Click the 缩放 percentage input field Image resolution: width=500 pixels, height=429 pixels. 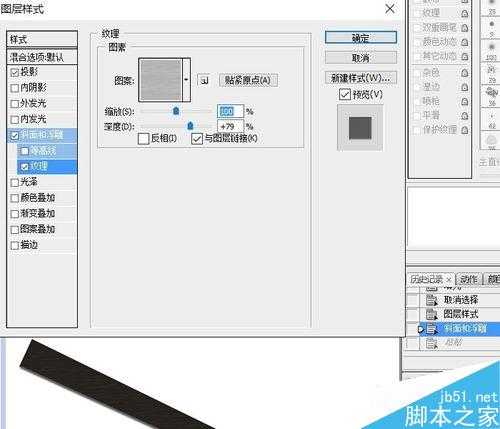(x=231, y=111)
